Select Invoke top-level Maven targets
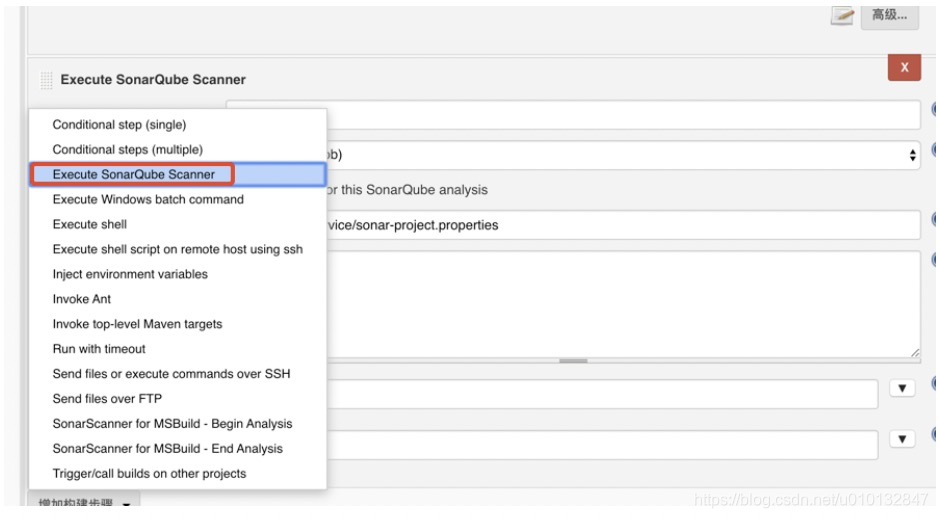The height and width of the screenshot is (518, 938). pyautogui.click(x=178, y=324)
